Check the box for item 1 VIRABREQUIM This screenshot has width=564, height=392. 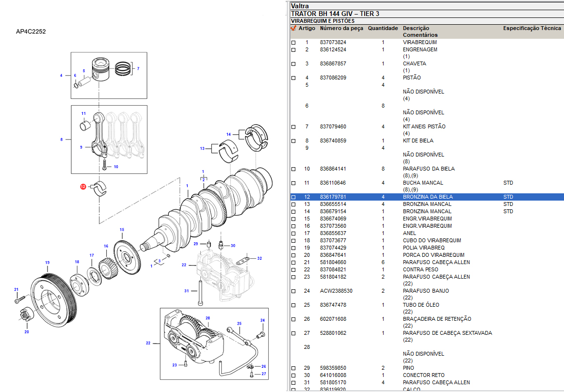293,43
